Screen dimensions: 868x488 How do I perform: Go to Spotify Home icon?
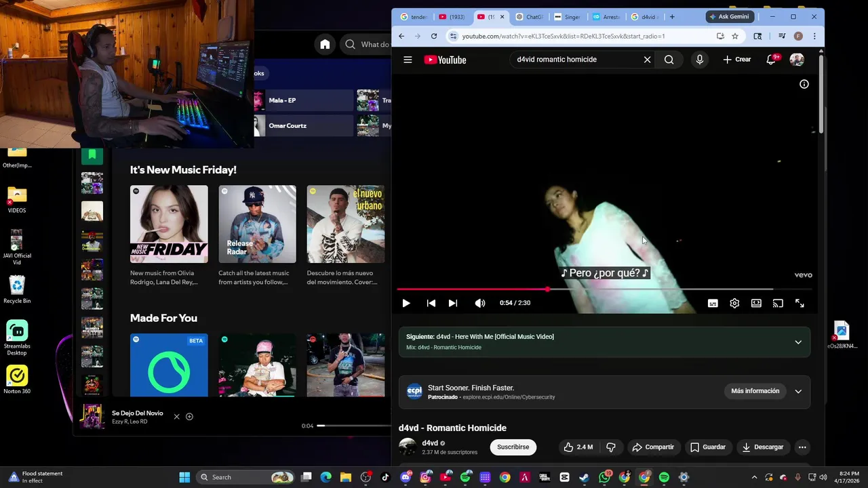pos(325,45)
